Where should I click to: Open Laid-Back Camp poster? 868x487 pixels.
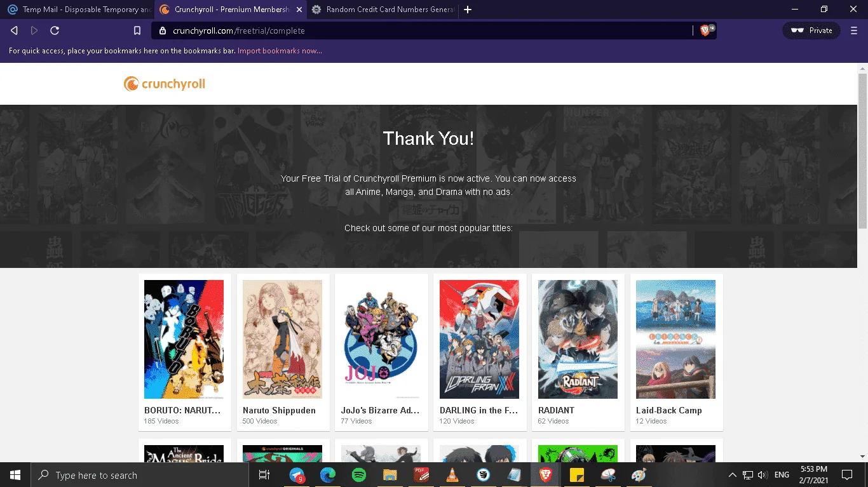click(675, 339)
